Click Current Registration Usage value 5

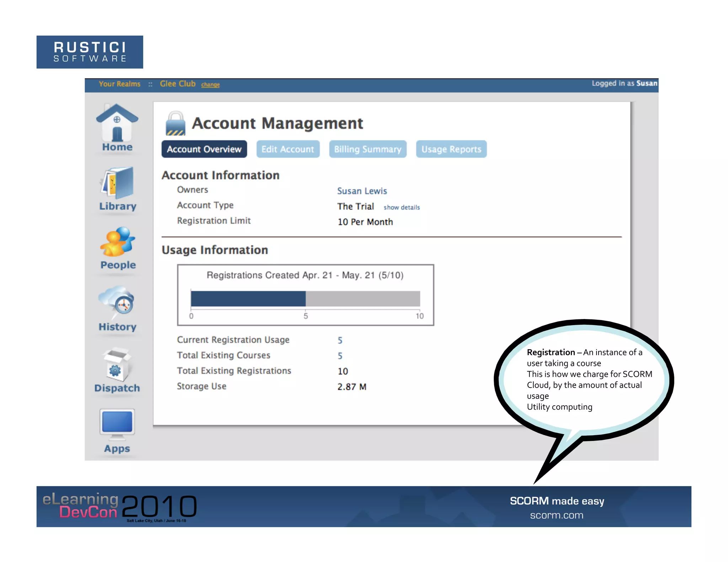click(x=340, y=340)
